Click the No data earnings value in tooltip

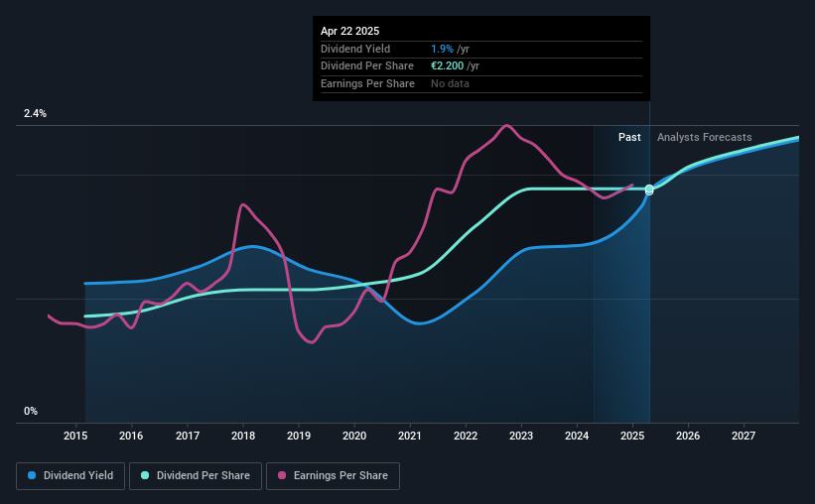click(x=450, y=83)
